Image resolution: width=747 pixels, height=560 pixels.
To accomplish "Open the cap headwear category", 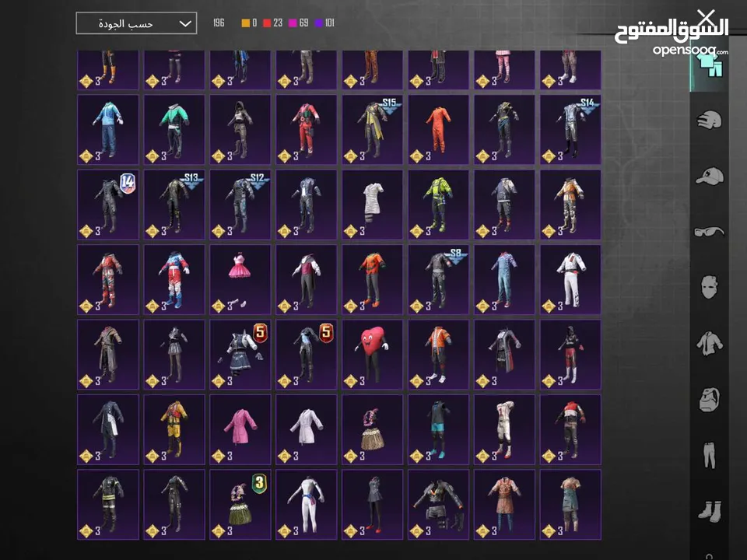I will [710, 176].
